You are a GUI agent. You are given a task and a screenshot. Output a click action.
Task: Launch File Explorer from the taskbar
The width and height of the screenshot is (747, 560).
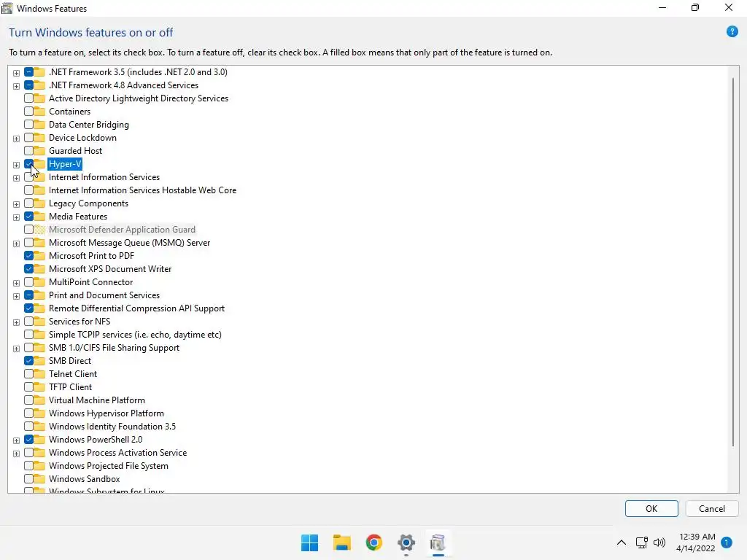pos(341,542)
